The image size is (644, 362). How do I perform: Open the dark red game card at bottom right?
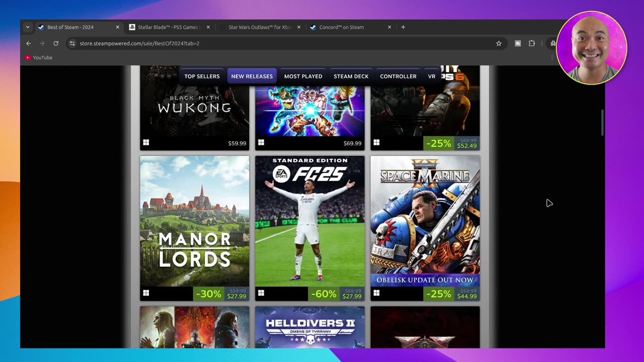point(425,327)
